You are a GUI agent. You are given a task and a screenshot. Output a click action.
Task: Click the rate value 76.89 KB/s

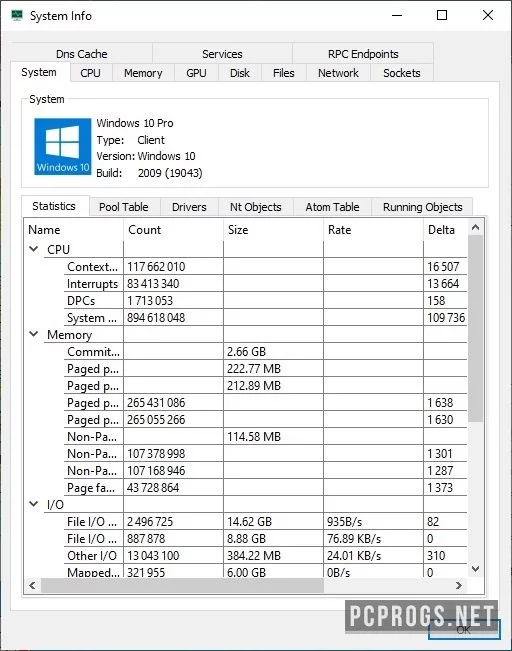pos(354,538)
